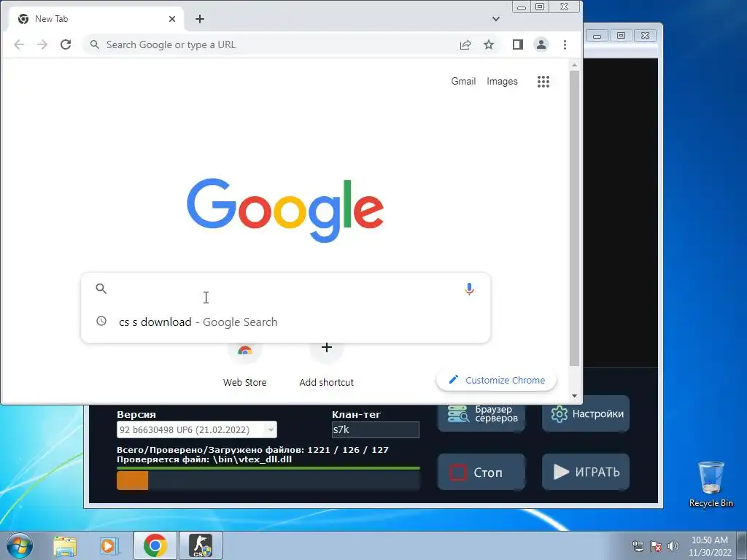The height and width of the screenshot is (560, 747).
Task: Click the history clock icon beside suggestion
Action: [x=101, y=322]
